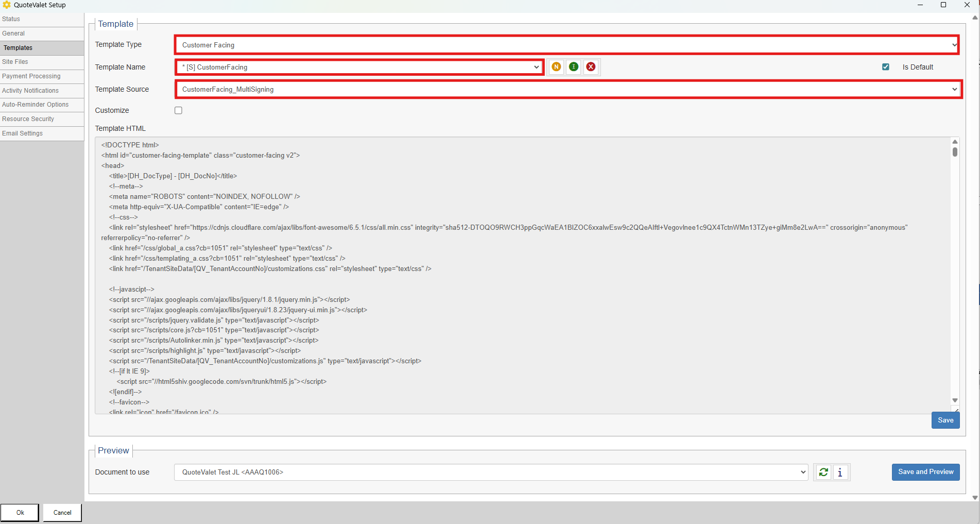The image size is (980, 524).
Task: Uncheck the Is Default checkbox
Action: (x=886, y=67)
